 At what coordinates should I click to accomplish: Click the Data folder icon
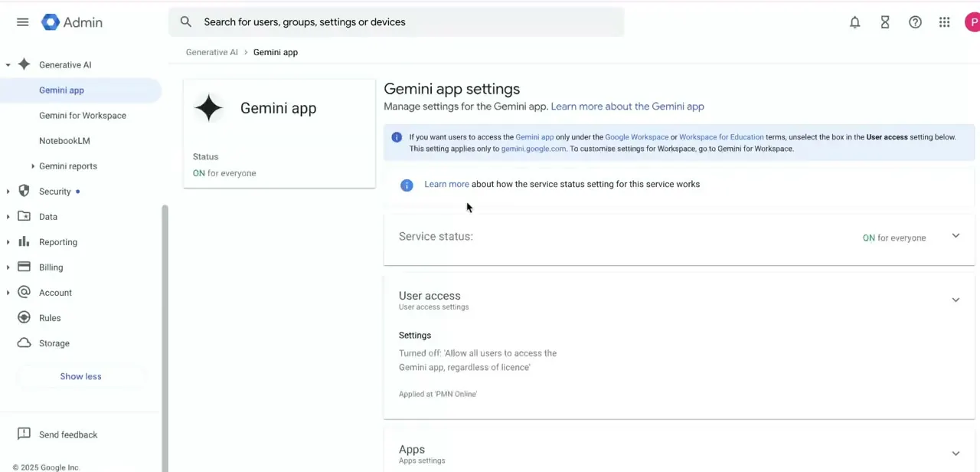[24, 216]
